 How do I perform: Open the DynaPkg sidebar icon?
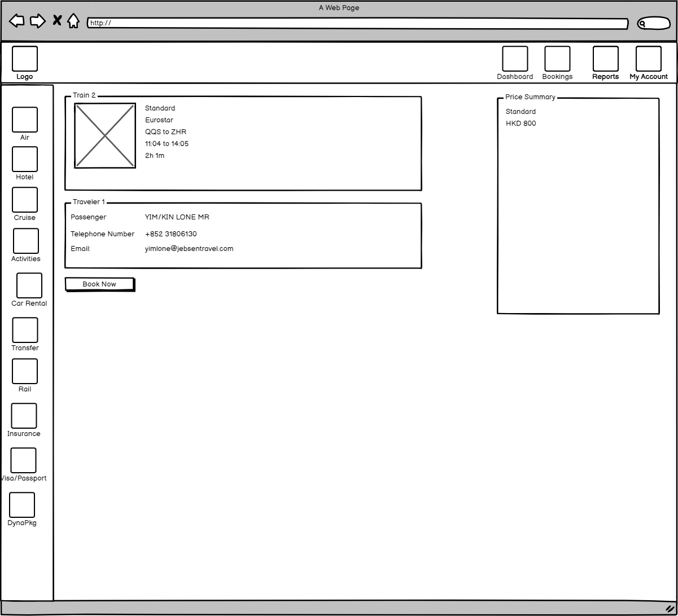[x=22, y=505]
